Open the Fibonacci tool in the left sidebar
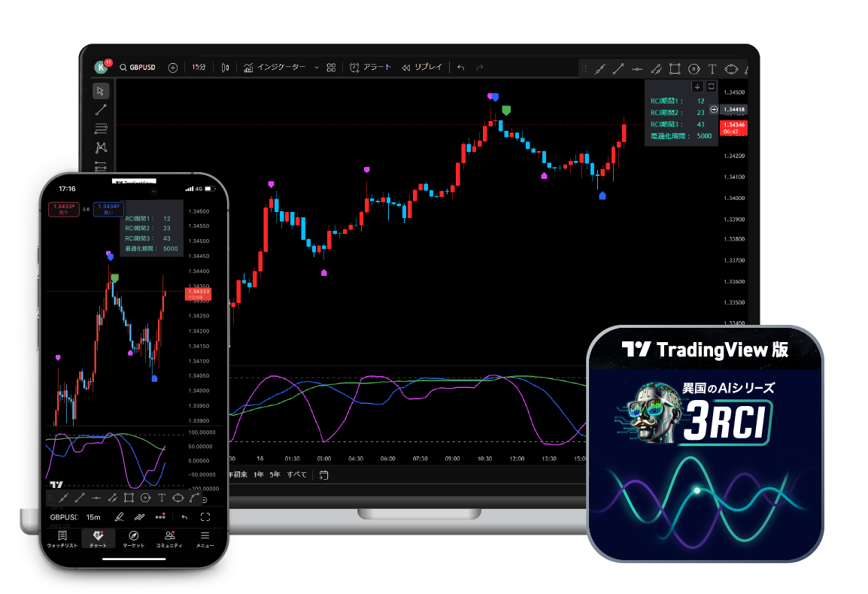The width and height of the screenshot is (868, 594). click(101, 129)
